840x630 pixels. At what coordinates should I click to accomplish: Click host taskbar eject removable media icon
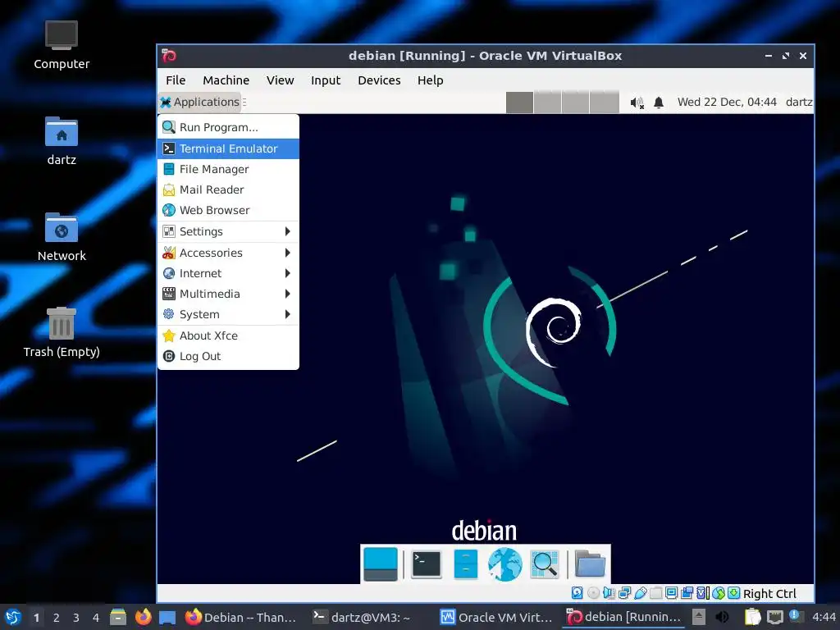pyautogui.click(x=699, y=617)
